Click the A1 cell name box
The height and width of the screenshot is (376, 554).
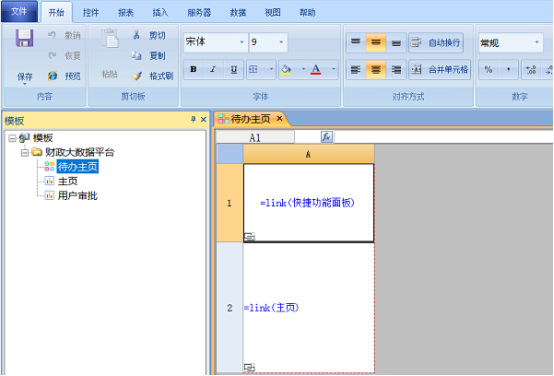pos(255,137)
